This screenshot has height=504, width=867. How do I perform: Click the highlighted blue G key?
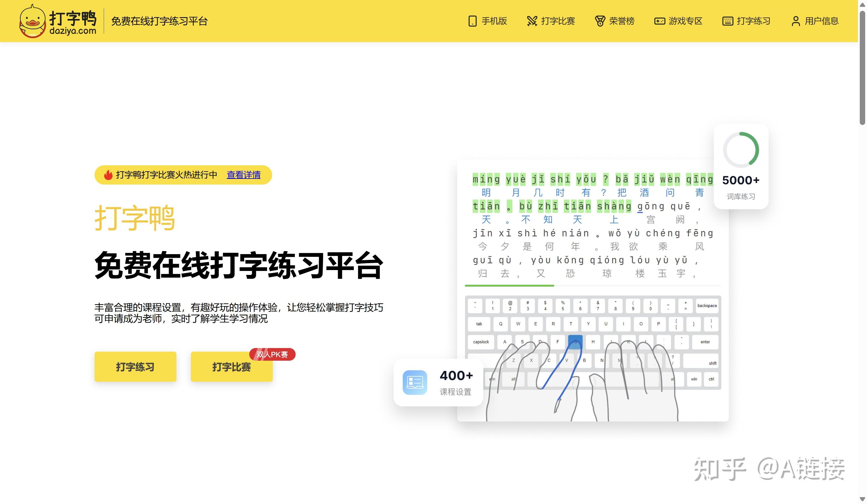[x=575, y=342]
